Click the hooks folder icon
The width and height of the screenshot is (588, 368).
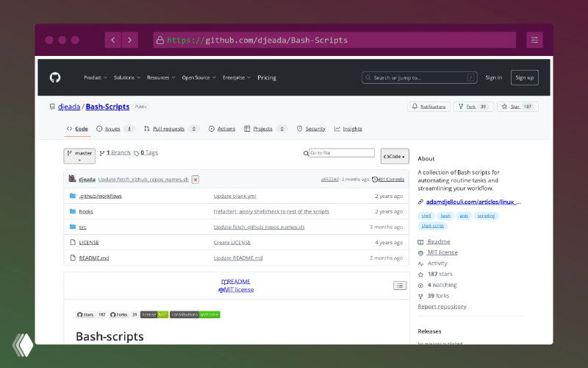tap(73, 211)
